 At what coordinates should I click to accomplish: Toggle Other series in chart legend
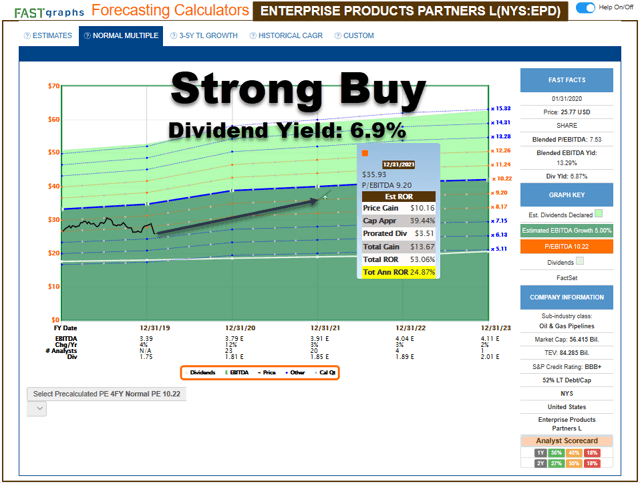click(295, 373)
